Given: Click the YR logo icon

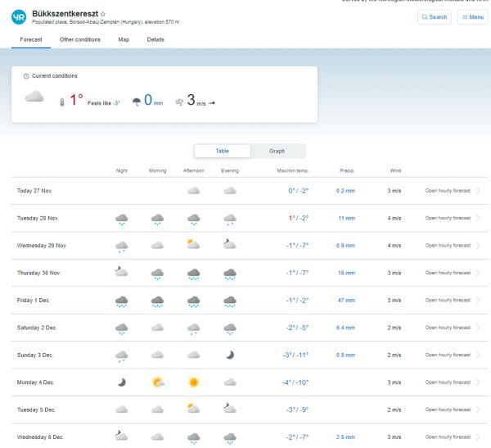Looking at the screenshot, I should point(19,16).
